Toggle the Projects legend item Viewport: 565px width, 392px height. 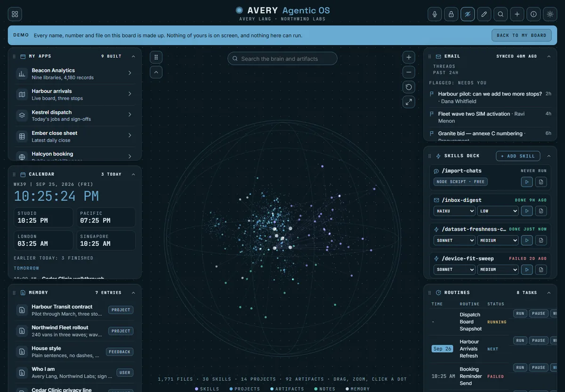[245, 389]
